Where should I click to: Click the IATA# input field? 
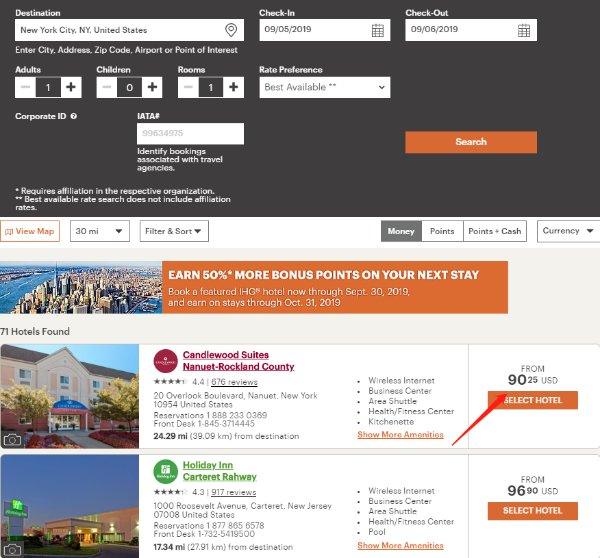[190, 134]
